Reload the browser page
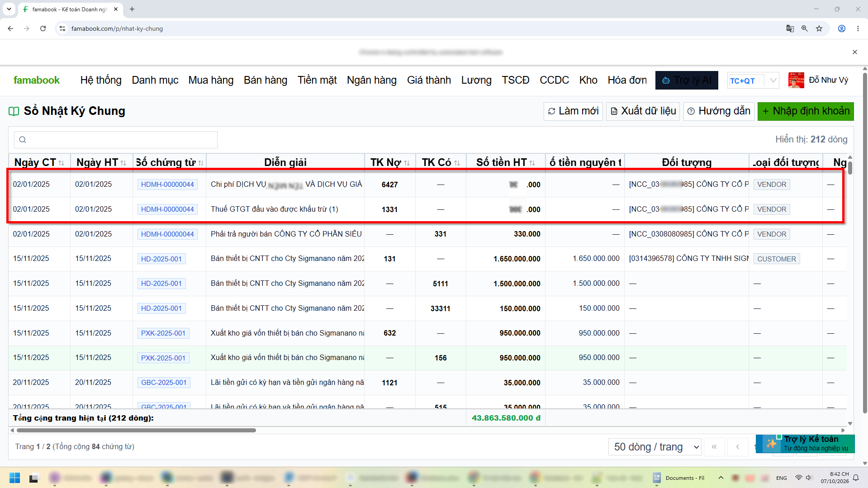Image resolution: width=868 pixels, height=488 pixels. click(43, 28)
